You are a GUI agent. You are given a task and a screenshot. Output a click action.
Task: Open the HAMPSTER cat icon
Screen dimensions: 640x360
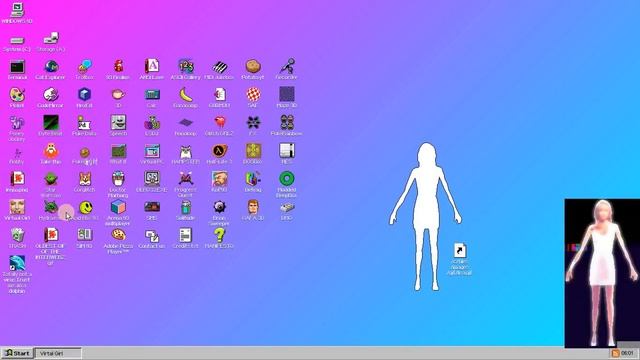pos(186,151)
